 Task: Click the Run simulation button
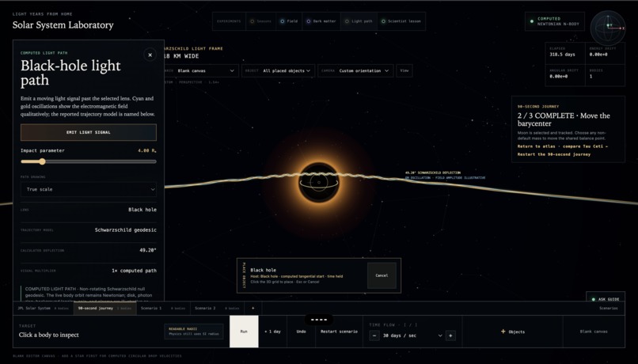click(244, 332)
